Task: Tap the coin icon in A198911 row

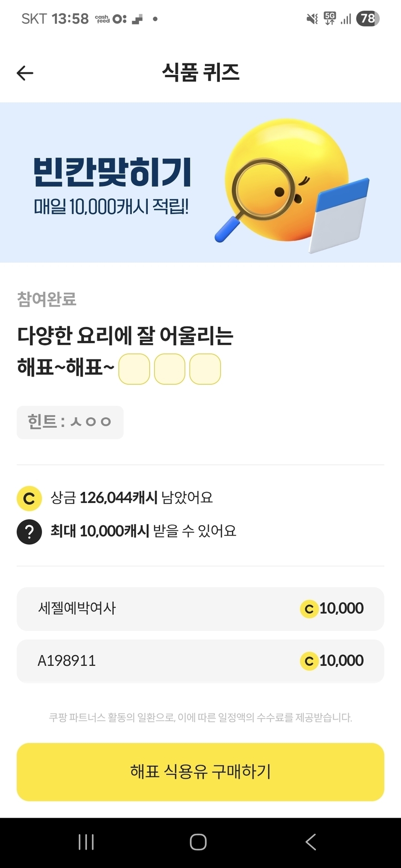Action: (x=309, y=661)
